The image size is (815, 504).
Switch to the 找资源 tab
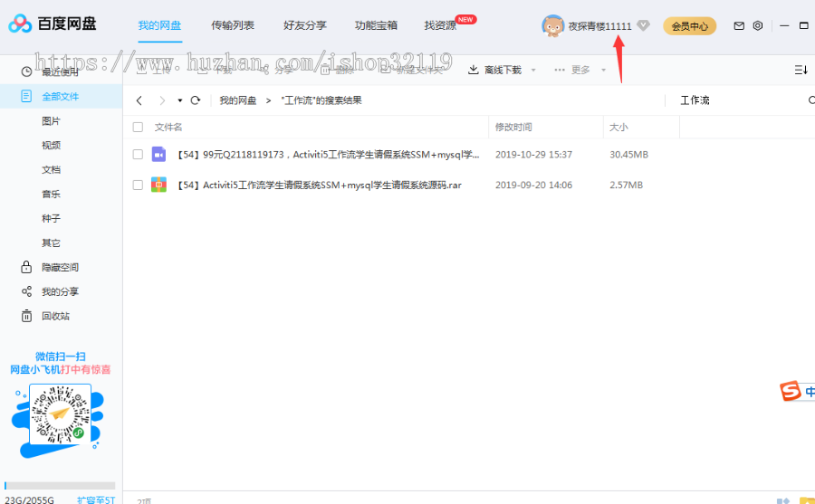point(440,25)
